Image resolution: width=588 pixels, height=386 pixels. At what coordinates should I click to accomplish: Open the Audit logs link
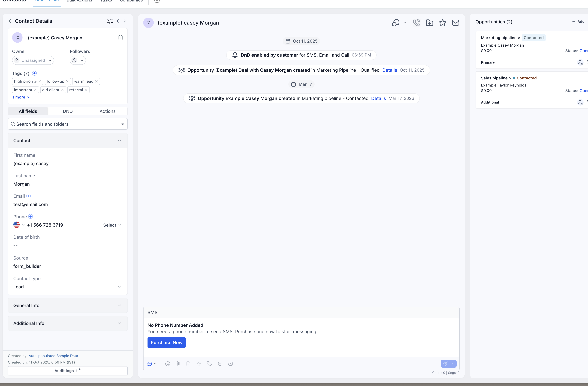click(x=67, y=370)
